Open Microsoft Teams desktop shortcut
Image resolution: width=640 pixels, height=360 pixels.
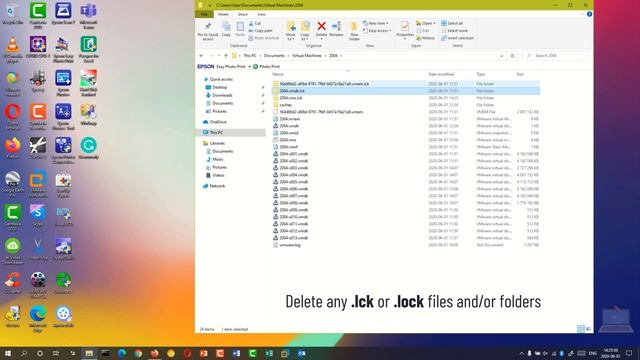click(x=89, y=16)
